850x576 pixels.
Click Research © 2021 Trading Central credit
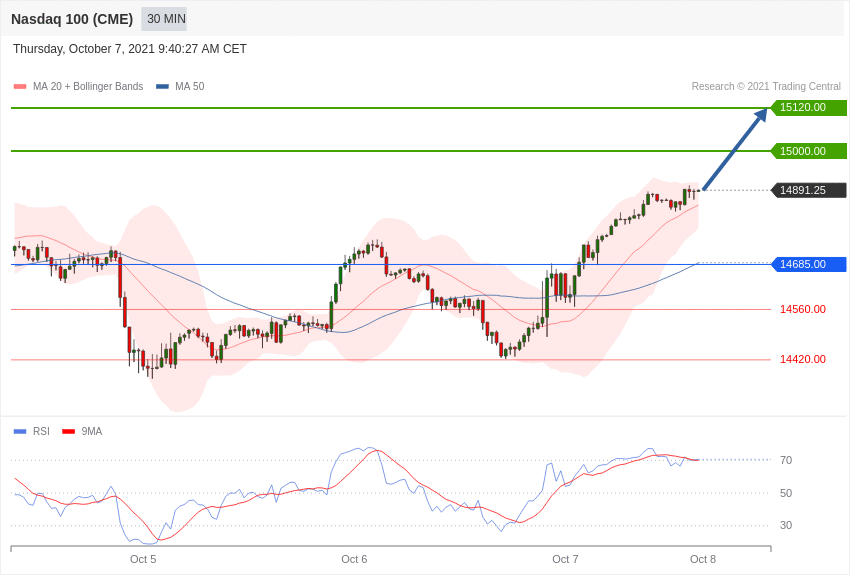pos(766,86)
